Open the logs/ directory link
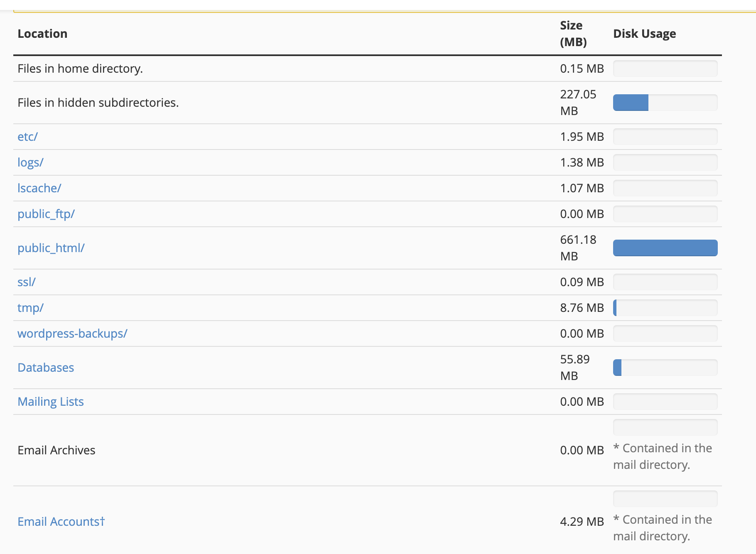The width and height of the screenshot is (756, 554). (x=30, y=162)
